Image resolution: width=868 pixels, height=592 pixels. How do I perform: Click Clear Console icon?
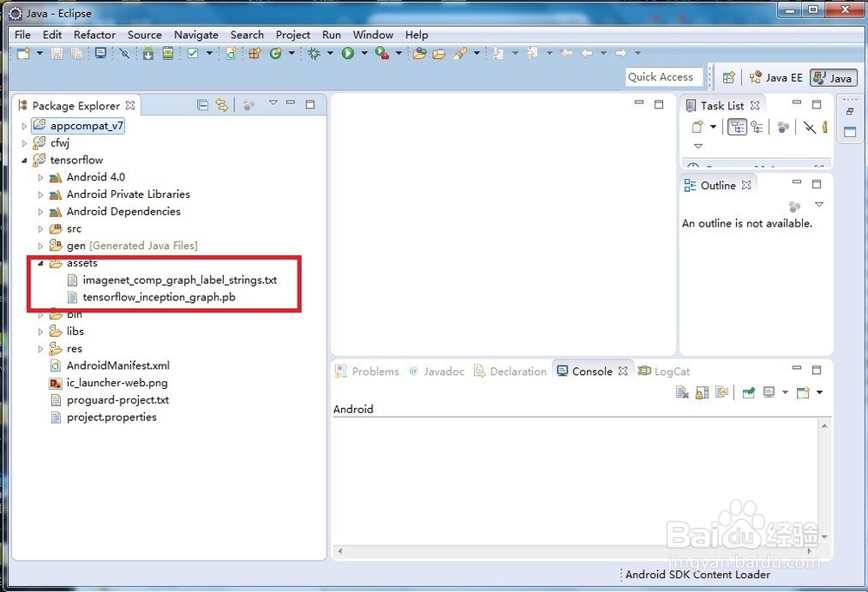(682, 392)
